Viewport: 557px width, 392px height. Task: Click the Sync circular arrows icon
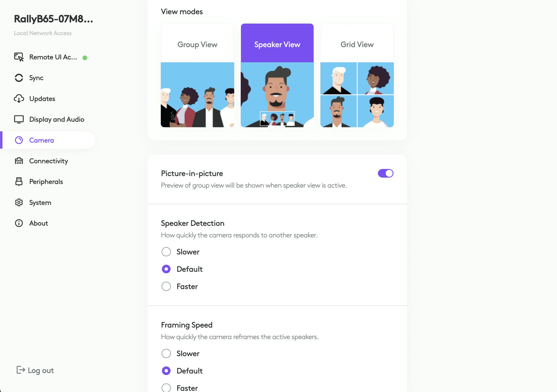coord(19,78)
